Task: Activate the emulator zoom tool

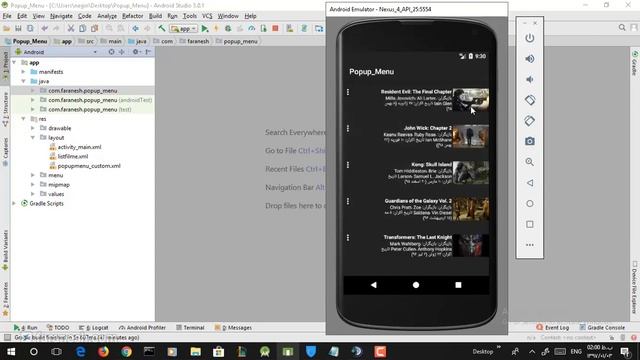Action: [529, 162]
